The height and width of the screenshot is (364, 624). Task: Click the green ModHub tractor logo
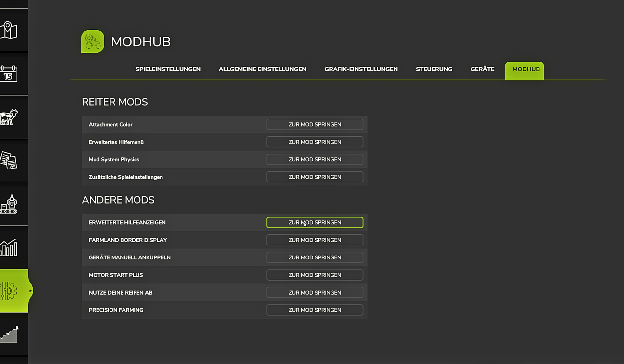click(x=93, y=41)
